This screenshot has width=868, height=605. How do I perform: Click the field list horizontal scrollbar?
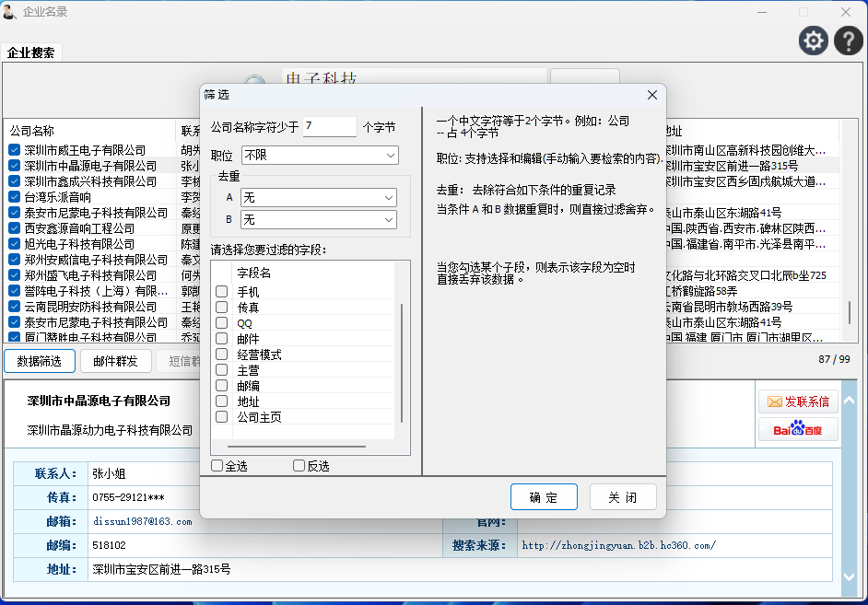[295, 447]
